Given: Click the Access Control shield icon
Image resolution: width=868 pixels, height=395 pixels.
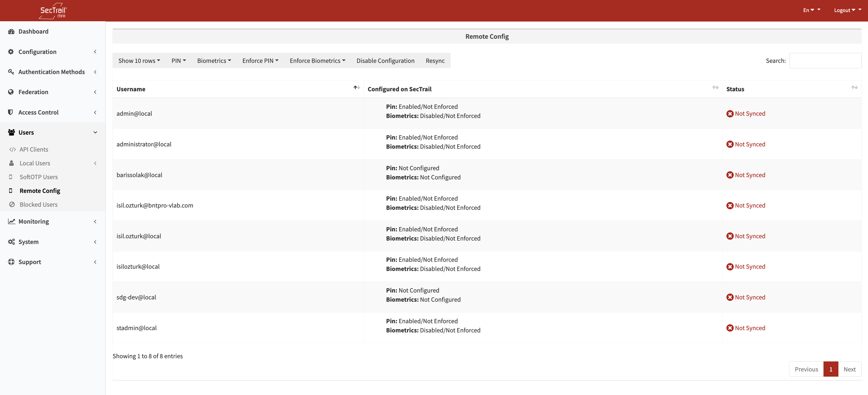Looking at the screenshot, I should (11, 112).
